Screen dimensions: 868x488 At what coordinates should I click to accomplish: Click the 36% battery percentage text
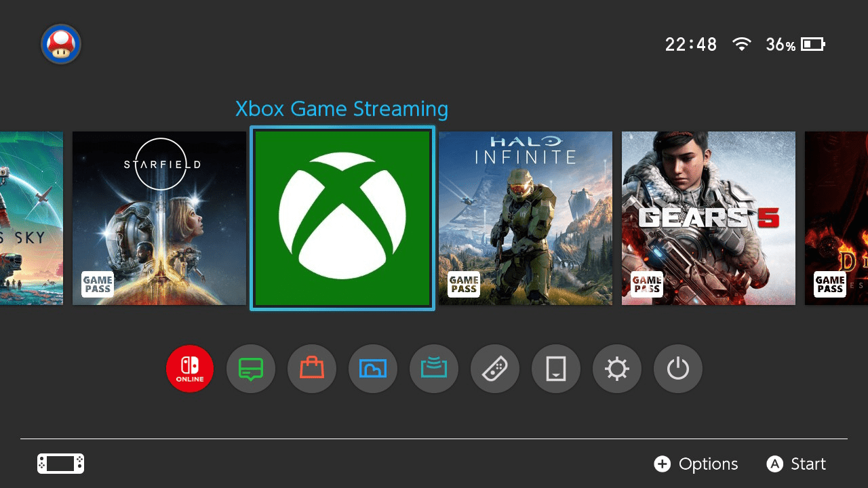click(781, 45)
